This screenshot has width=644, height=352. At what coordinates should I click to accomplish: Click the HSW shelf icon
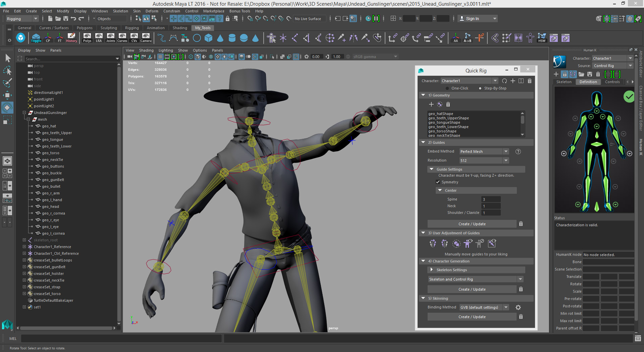[x=542, y=38]
